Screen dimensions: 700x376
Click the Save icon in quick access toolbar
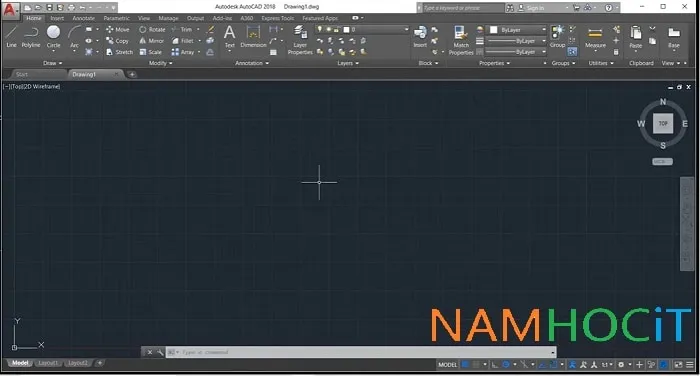coord(49,8)
